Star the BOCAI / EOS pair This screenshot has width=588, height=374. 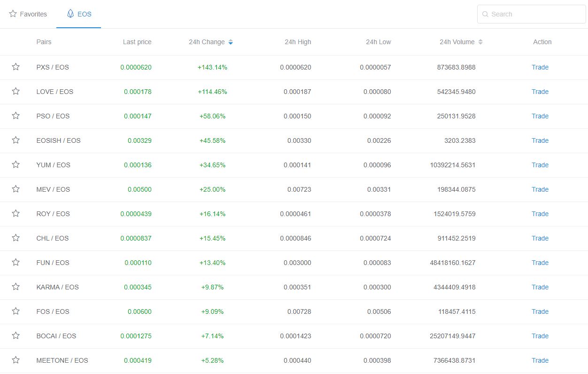[x=15, y=335]
